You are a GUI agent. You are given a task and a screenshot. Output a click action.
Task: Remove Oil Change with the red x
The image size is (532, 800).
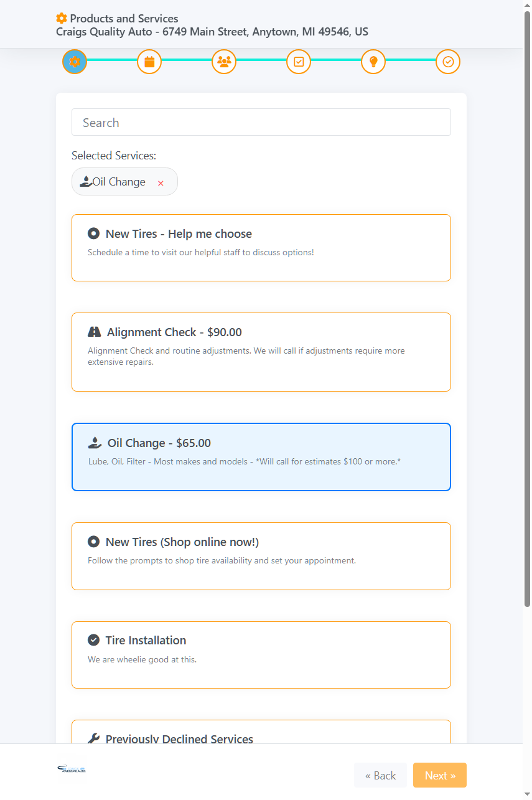click(x=161, y=183)
